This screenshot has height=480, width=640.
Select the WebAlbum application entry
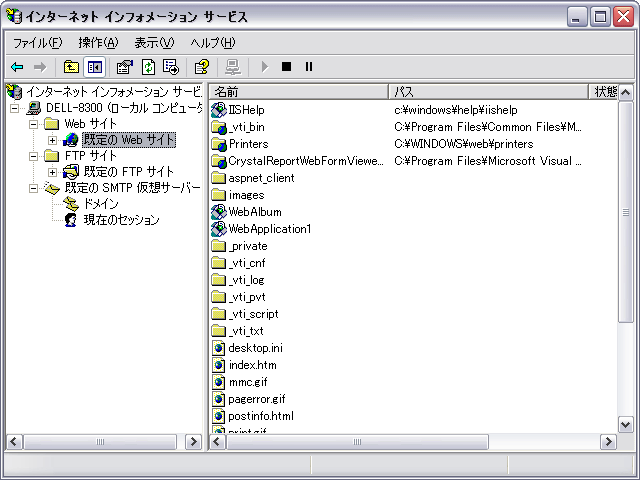coord(255,212)
